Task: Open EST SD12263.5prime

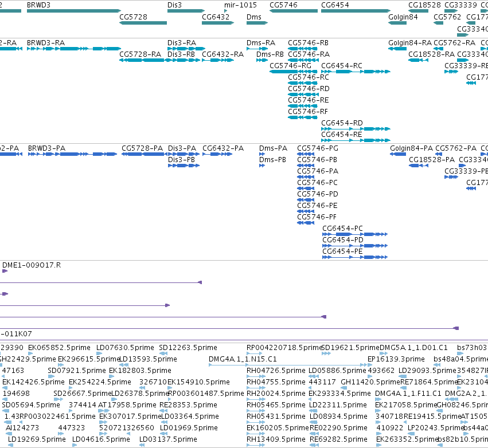Action: (163, 353)
